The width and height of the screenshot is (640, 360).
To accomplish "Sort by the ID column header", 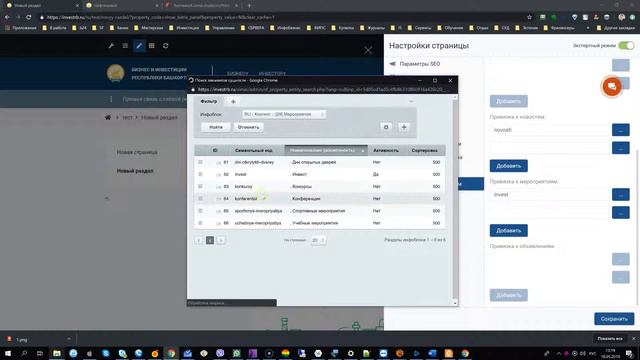I will coord(215,151).
